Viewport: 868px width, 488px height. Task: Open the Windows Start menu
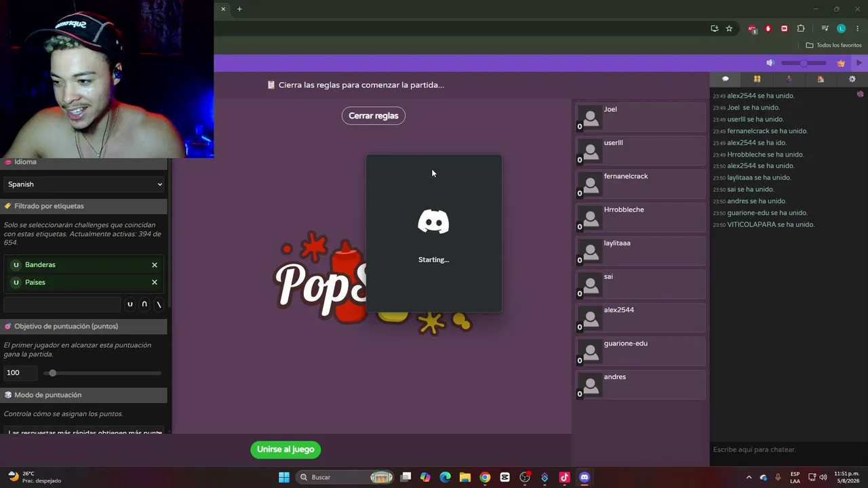pyautogui.click(x=284, y=477)
